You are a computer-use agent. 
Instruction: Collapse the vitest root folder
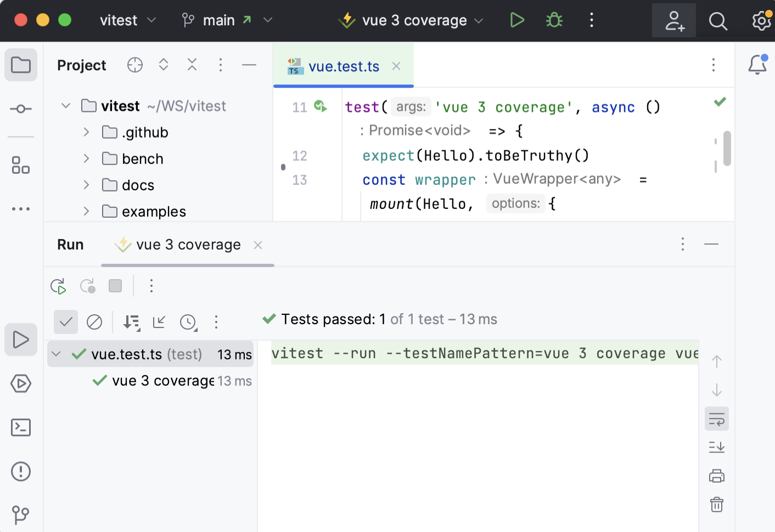[66, 105]
